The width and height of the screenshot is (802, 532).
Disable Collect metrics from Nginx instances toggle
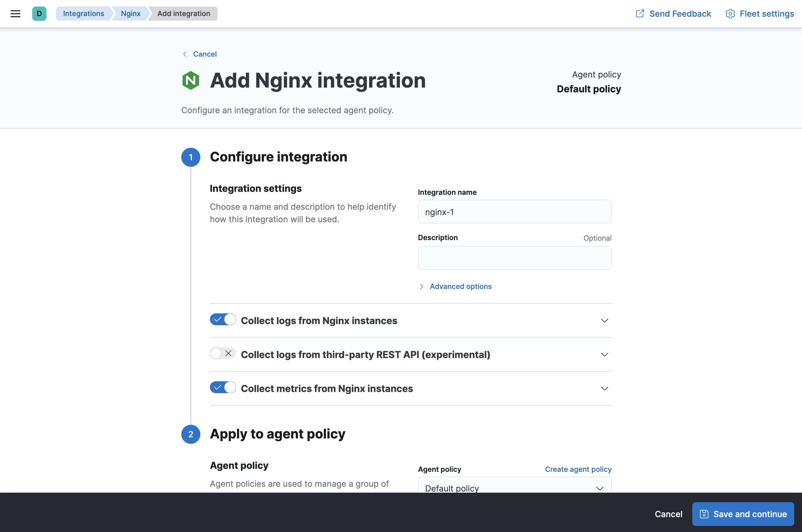[x=223, y=388]
